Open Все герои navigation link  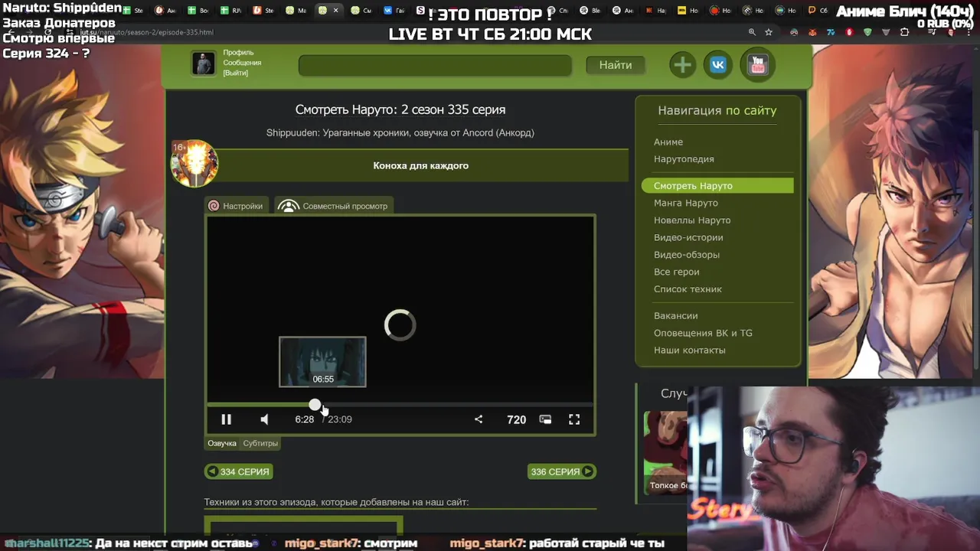pos(676,272)
